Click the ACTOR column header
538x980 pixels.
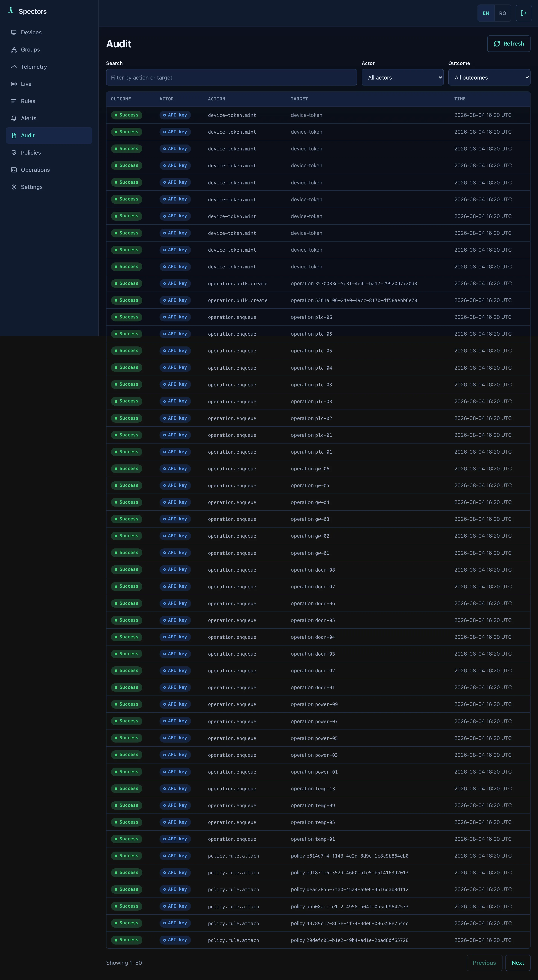pos(166,99)
